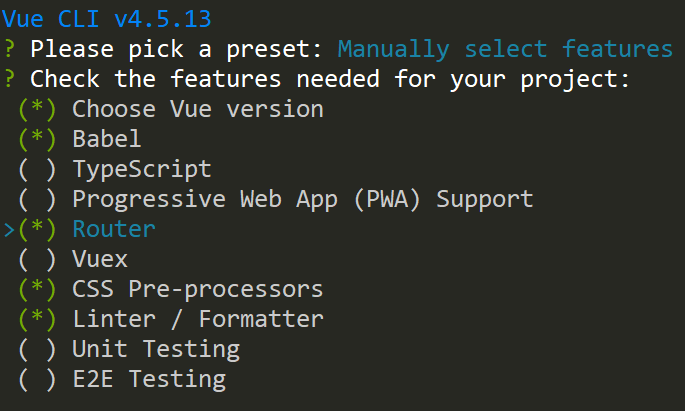Click the Unit Testing option label
Image resolution: width=685 pixels, height=411 pixels.
[x=156, y=349]
